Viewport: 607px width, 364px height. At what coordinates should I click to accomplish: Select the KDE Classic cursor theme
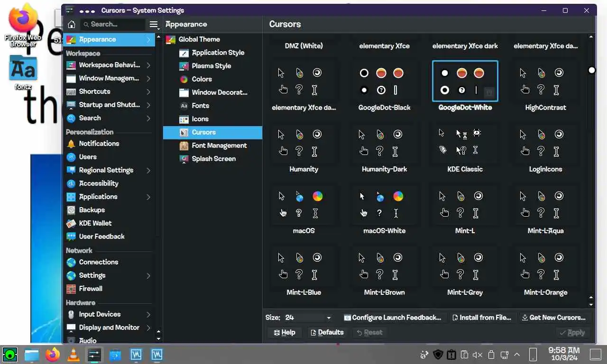click(465, 148)
